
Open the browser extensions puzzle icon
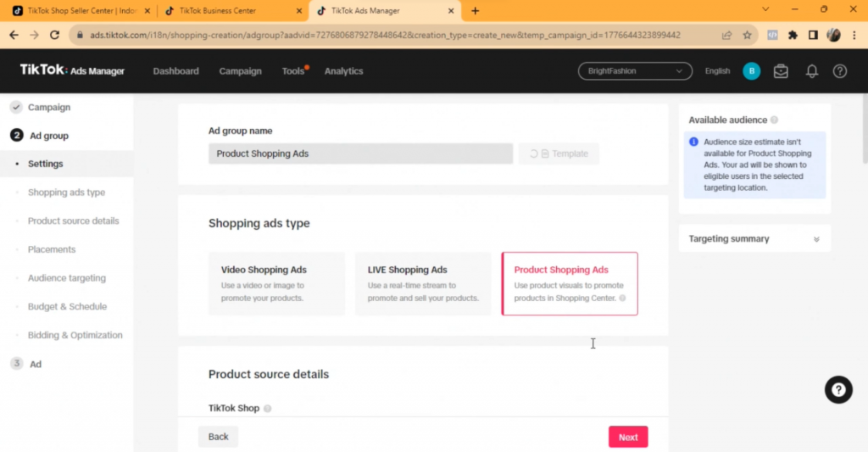[793, 36]
